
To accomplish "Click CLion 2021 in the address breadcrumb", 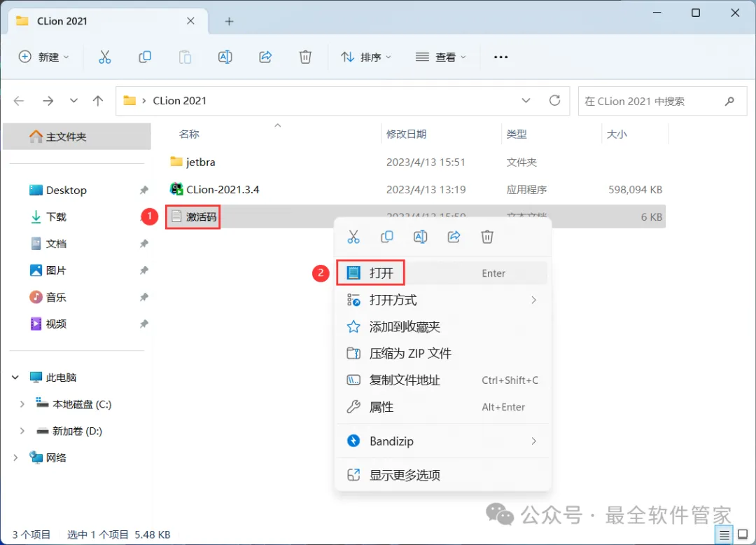I will click(x=179, y=100).
